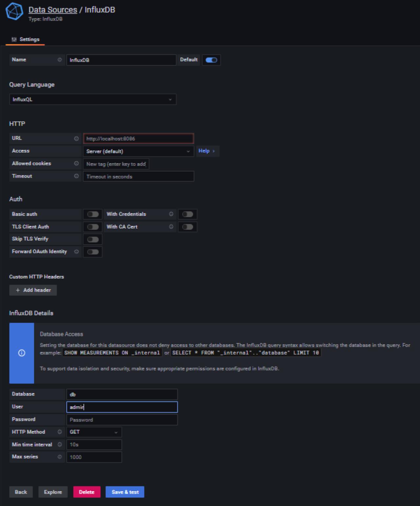Image resolution: width=420 pixels, height=506 pixels.
Task: Click the info icon beside Max series
Action: pyautogui.click(x=60, y=457)
